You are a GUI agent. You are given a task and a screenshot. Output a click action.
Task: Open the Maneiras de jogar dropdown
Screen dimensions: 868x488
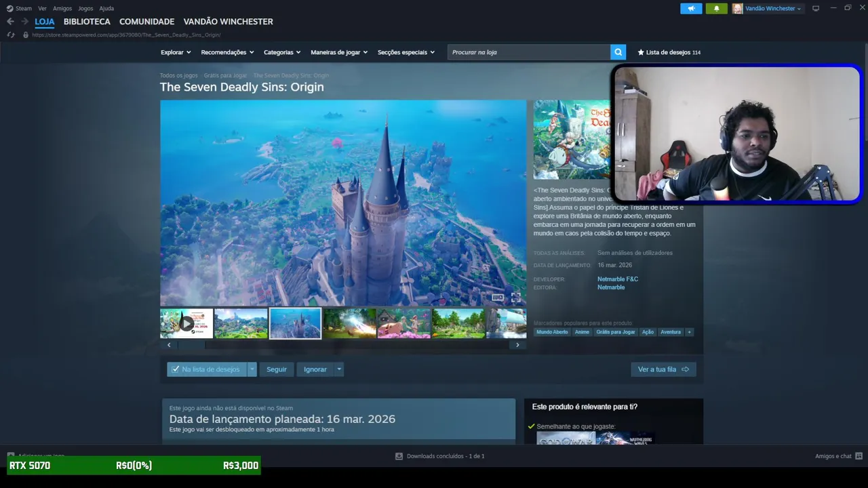coord(339,52)
